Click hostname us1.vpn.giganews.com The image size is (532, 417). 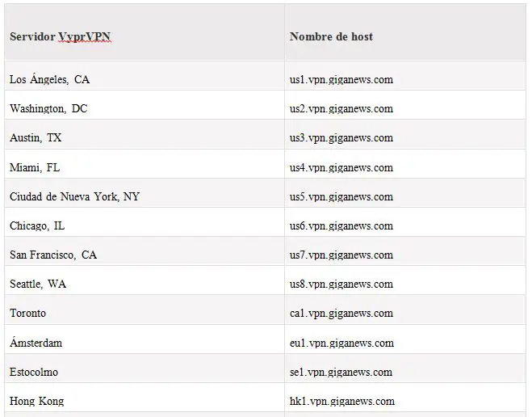(x=341, y=79)
